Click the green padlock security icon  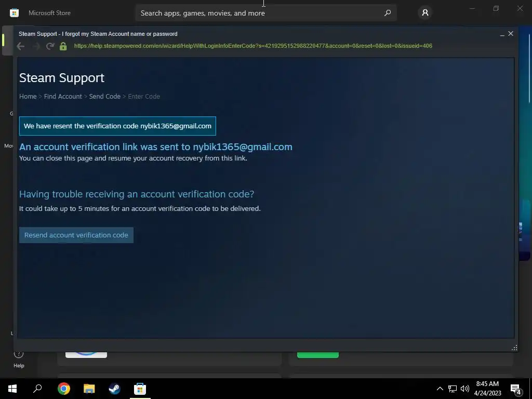[x=63, y=46]
